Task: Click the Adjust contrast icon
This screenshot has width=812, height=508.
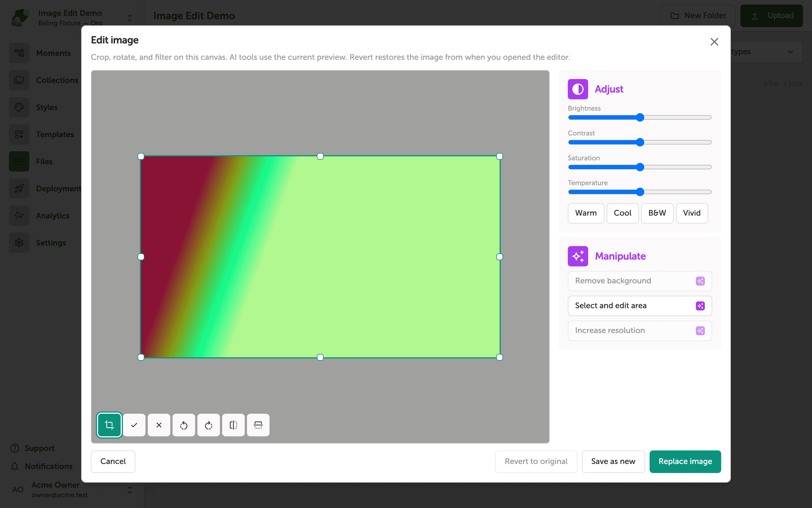Action: coord(578,89)
